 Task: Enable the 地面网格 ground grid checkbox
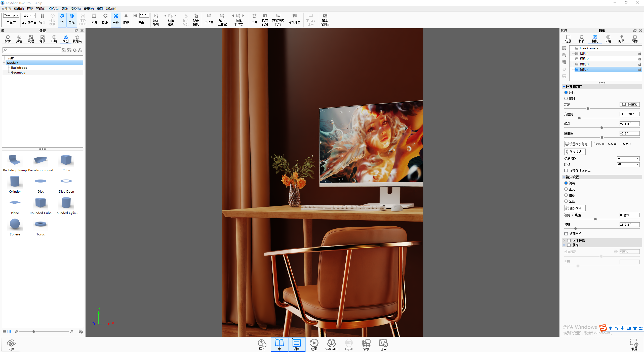coord(566,234)
